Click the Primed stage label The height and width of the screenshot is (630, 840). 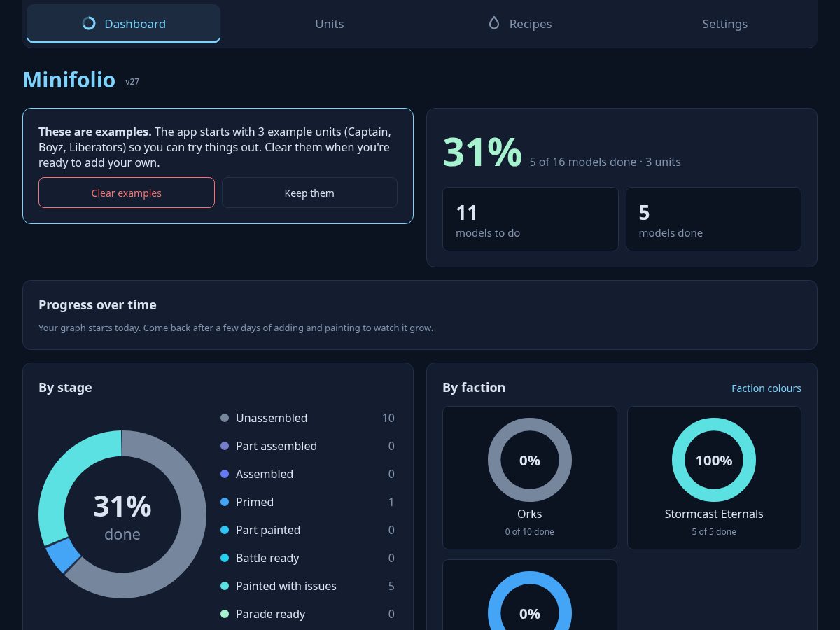click(x=255, y=502)
